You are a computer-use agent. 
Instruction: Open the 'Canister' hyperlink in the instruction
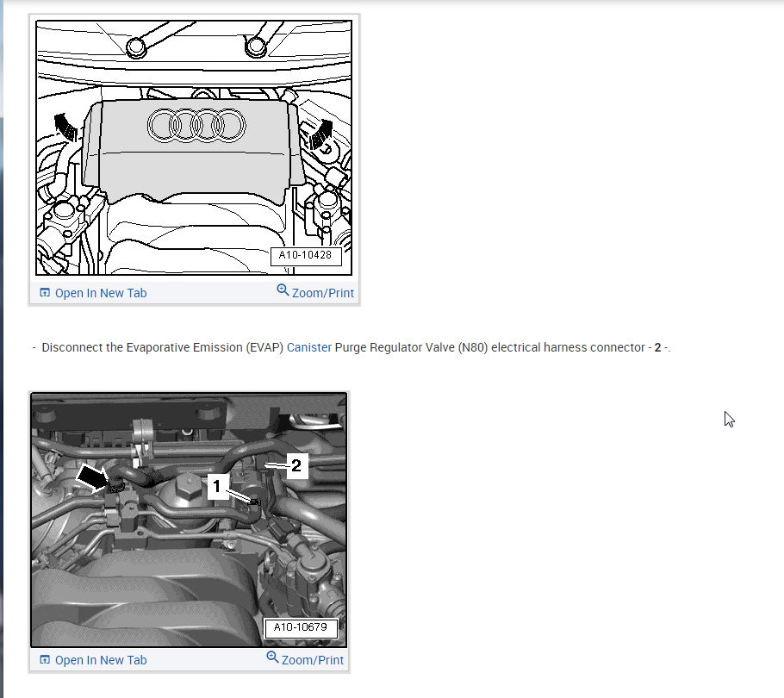309,347
